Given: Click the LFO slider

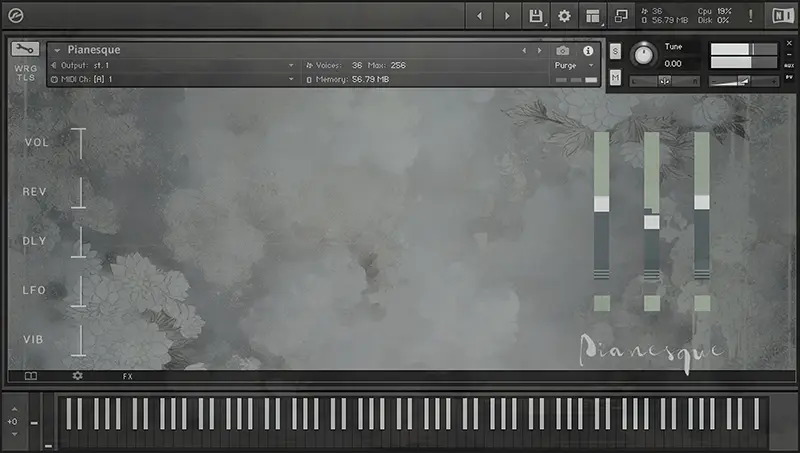Looking at the screenshot, I should click(79, 291).
